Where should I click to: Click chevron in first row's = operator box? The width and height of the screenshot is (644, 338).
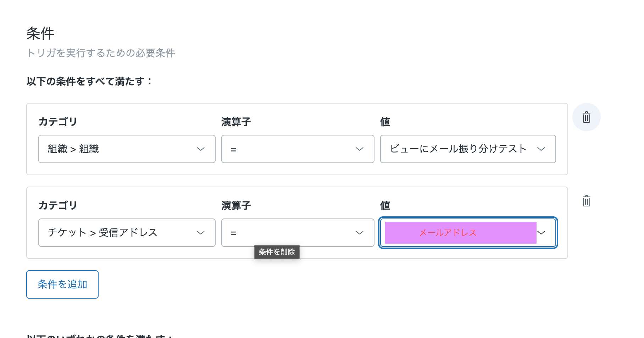point(360,149)
